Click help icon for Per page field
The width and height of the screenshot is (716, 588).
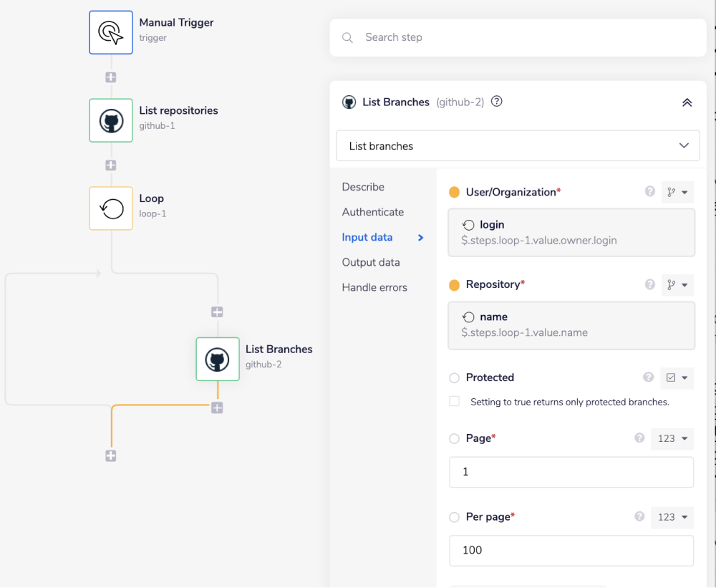click(639, 516)
